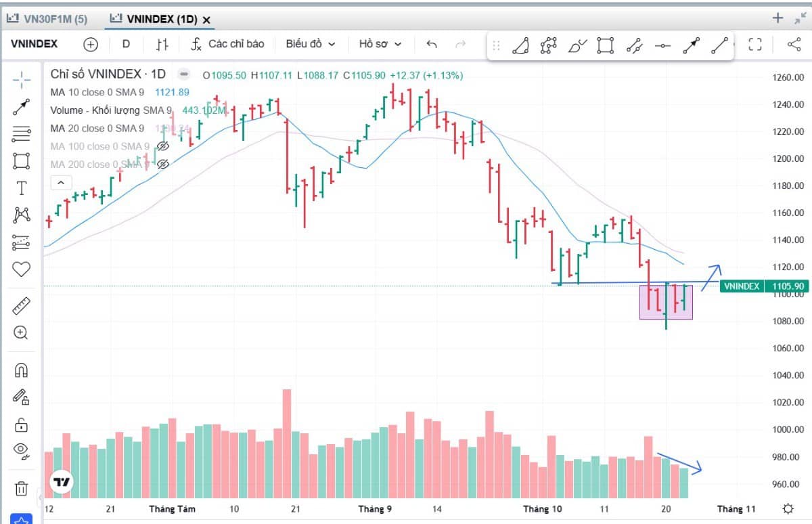Open the D time interval selector

click(x=126, y=44)
